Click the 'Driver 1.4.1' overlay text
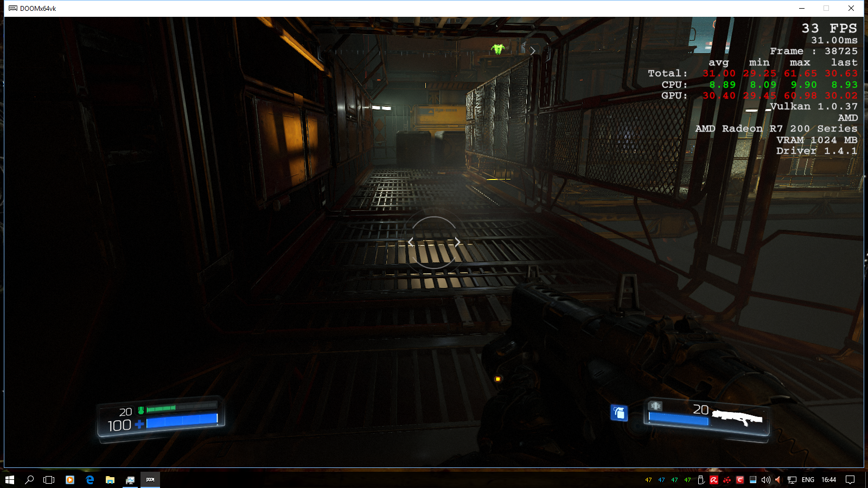This screenshot has width=868, height=488. 817,151
